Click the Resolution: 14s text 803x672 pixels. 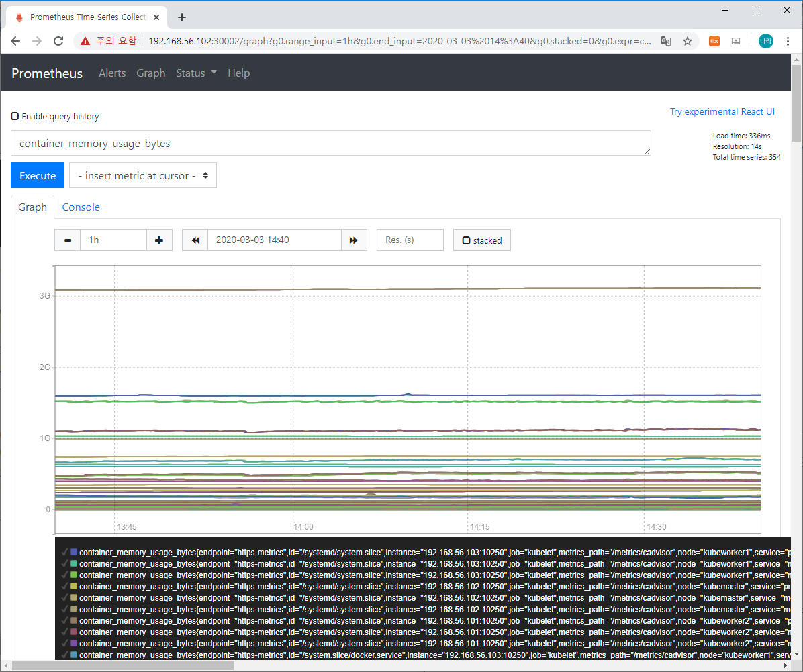coord(737,146)
